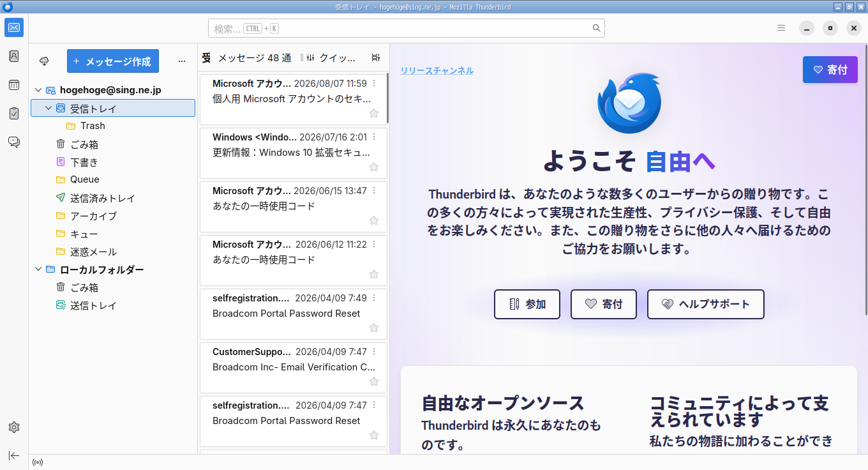Screen dimensions: 868x470
Task: Open the Address Book space
Action: pos(14,56)
